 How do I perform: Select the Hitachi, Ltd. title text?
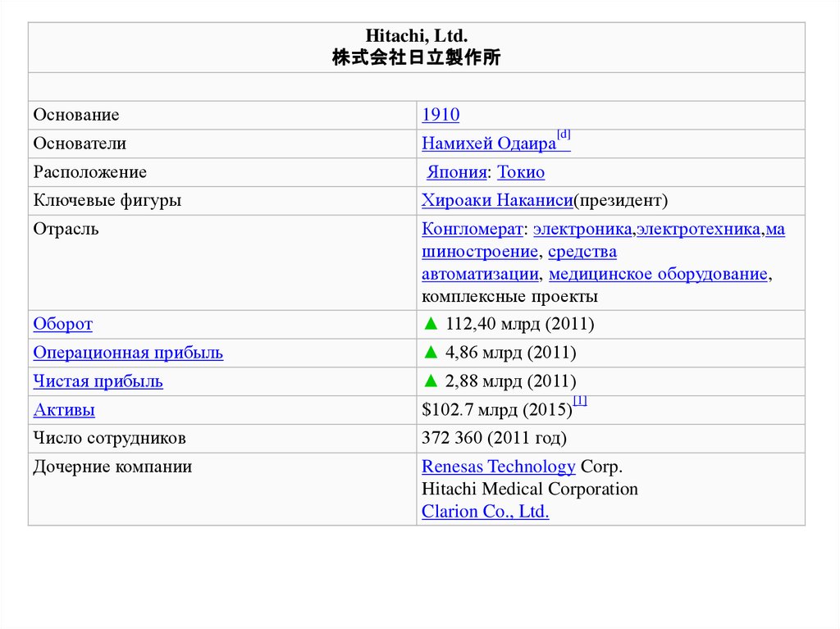coord(417,36)
